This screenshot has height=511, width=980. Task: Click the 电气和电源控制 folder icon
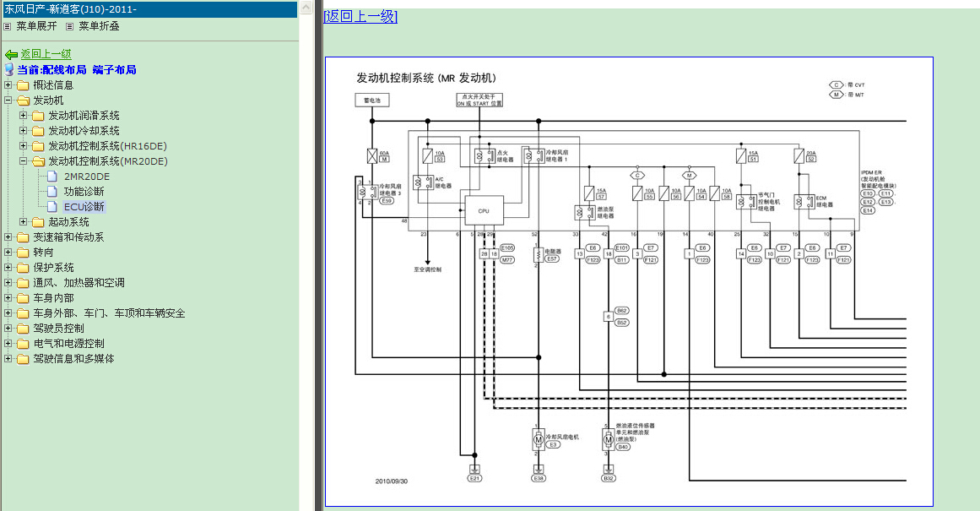[x=23, y=344]
